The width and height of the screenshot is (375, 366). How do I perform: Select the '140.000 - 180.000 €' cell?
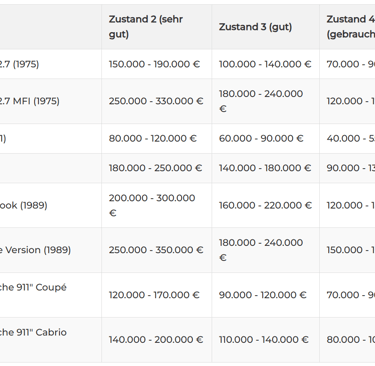265,168
